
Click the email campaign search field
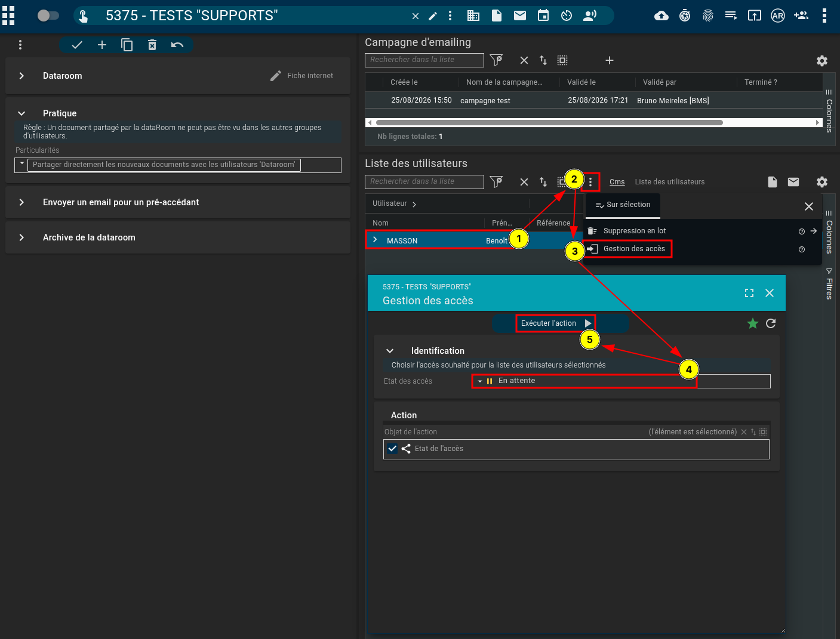pos(424,60)
